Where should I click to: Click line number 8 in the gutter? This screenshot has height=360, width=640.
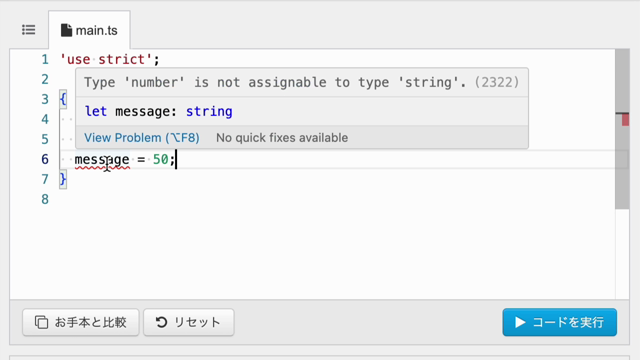tap(45, 199)
